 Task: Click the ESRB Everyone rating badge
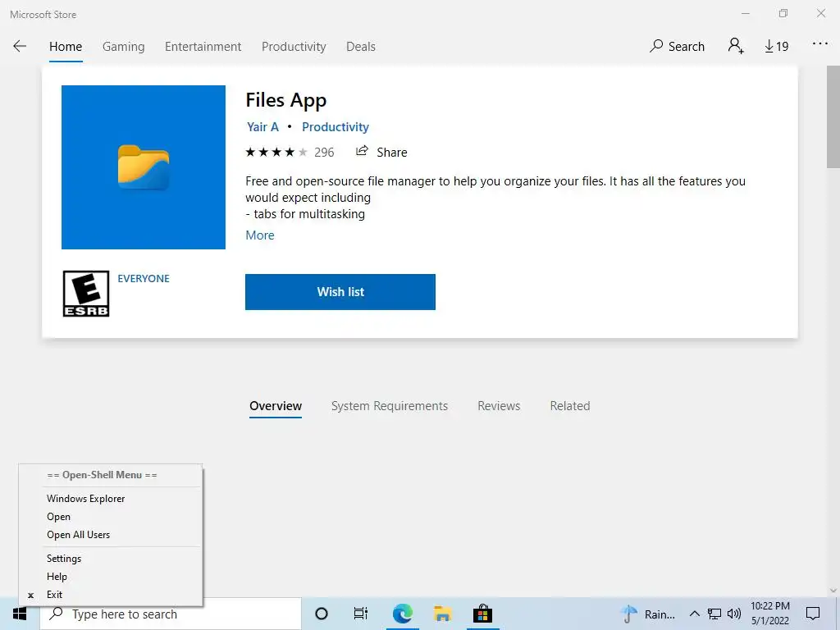[x=86, y=294]
